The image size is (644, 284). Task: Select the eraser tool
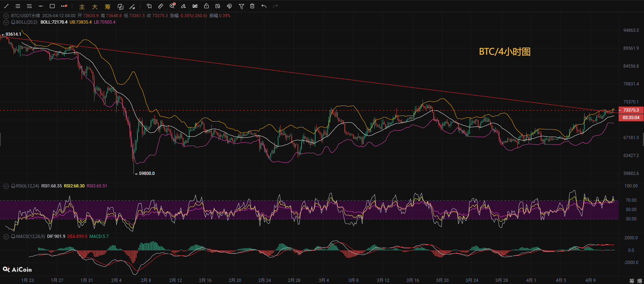pos(184,6)
